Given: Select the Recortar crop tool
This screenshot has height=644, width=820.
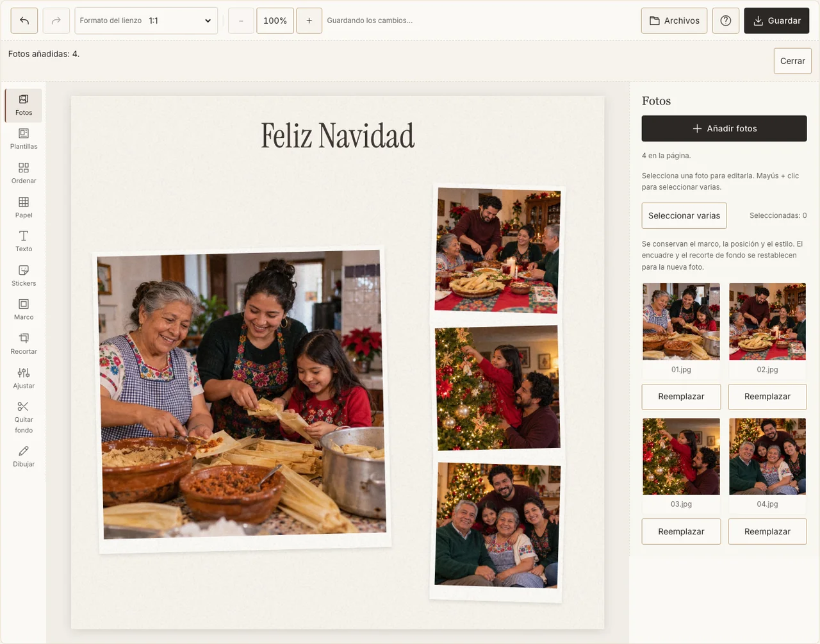Looking at the screenshot, I should 24,344.
